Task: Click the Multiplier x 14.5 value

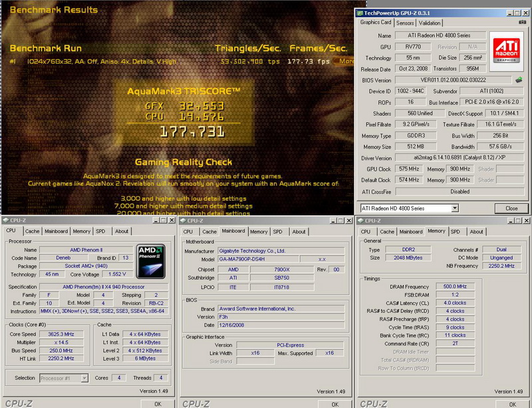Action: 61,342
